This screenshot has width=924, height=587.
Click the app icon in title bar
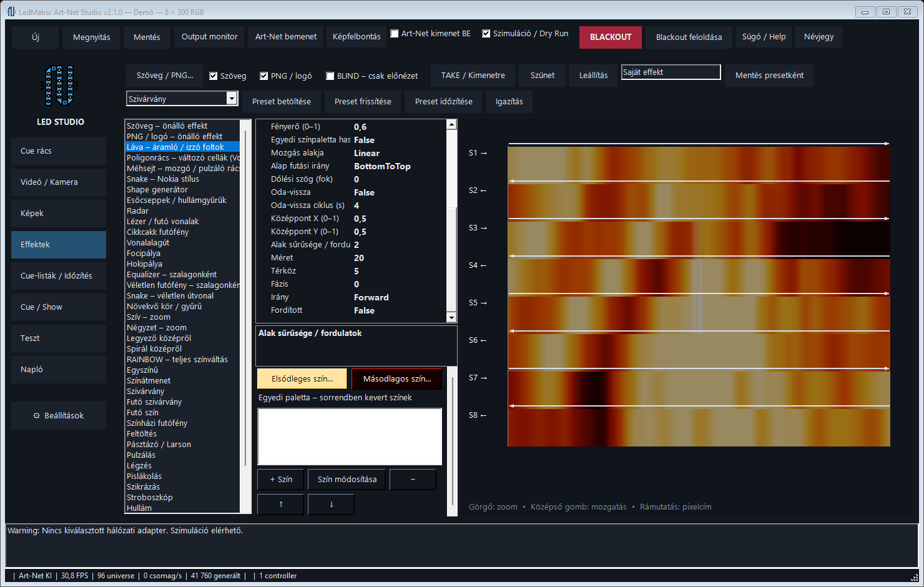pos(11,12)
